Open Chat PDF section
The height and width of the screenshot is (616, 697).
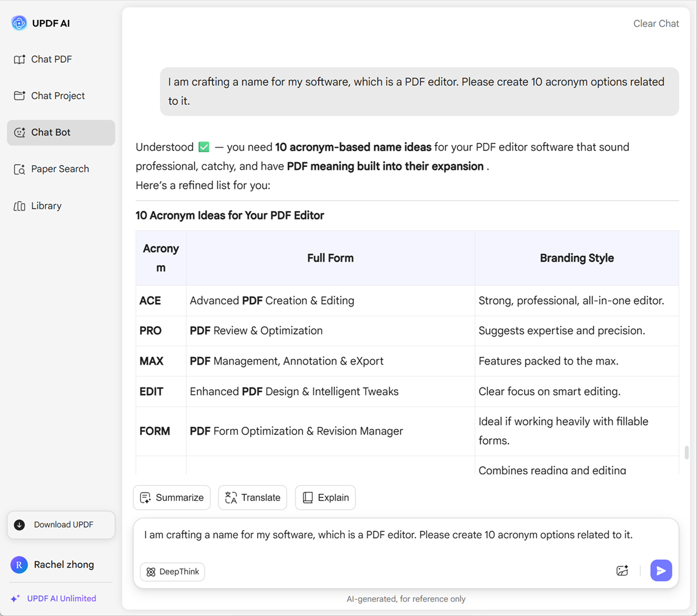click(61, 59)
